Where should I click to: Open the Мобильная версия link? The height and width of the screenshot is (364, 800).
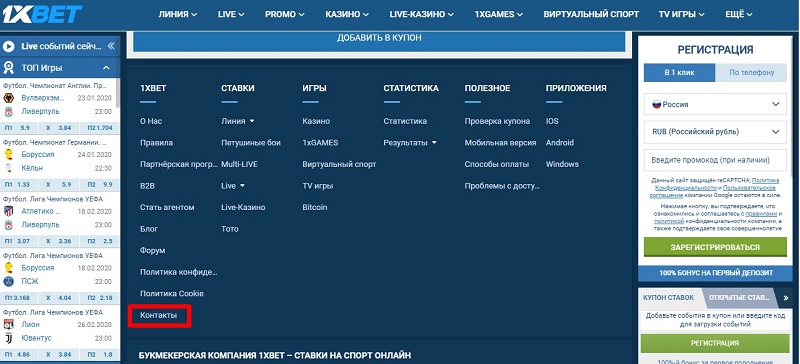(500, 143)
